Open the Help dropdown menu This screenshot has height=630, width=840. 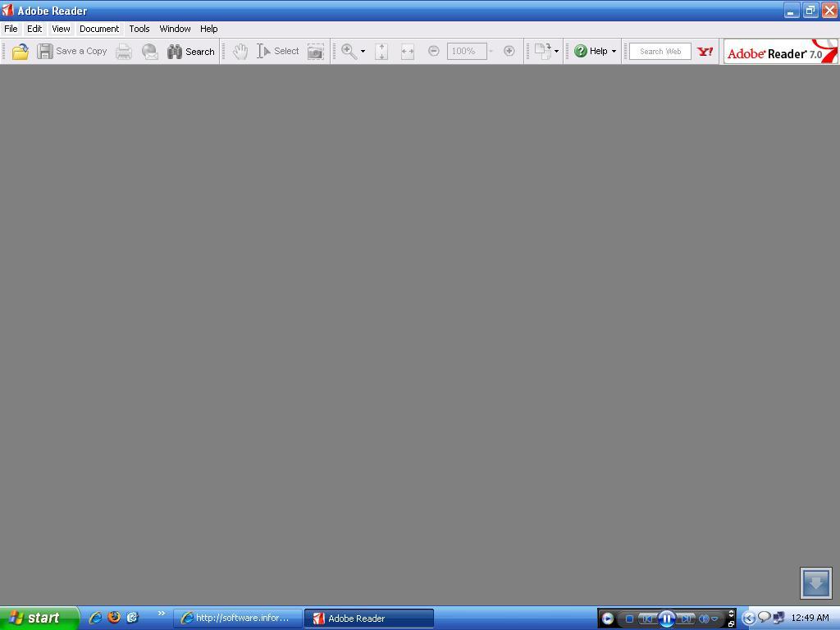point(593,51)
